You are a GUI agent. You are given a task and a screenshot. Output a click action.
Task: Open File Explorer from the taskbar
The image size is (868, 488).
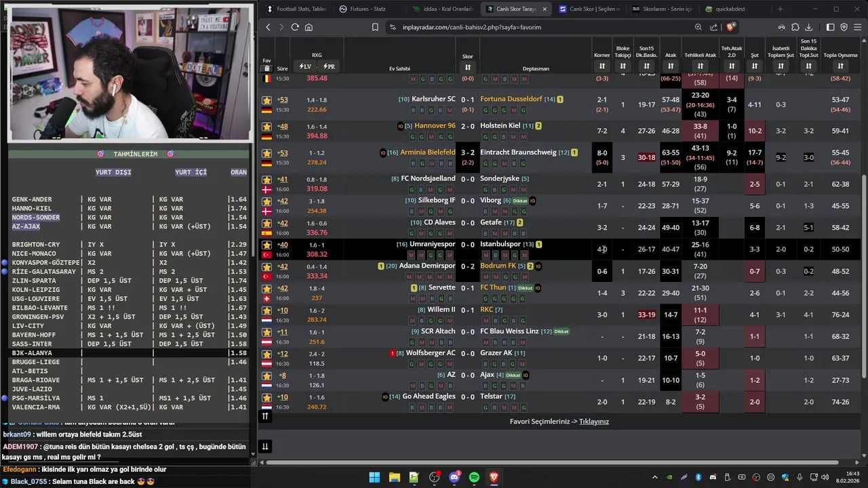(394, 477)
